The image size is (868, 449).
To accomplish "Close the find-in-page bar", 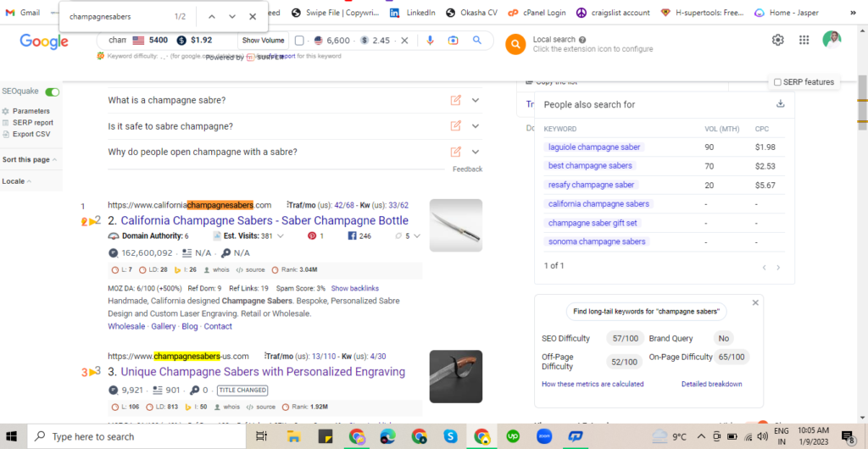I will coord(253,17).
